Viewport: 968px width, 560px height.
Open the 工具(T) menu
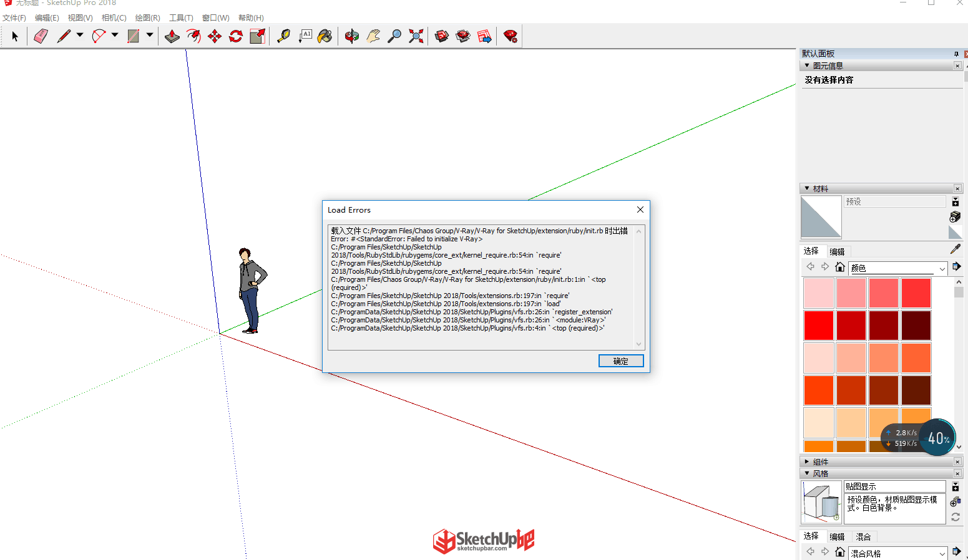tap(181, 18)
